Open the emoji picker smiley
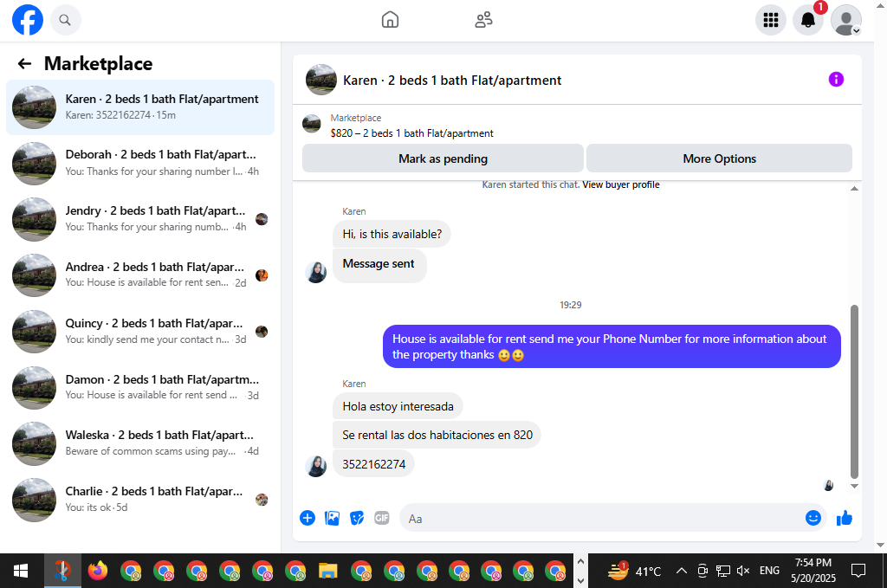 click(x=813, y=518)
